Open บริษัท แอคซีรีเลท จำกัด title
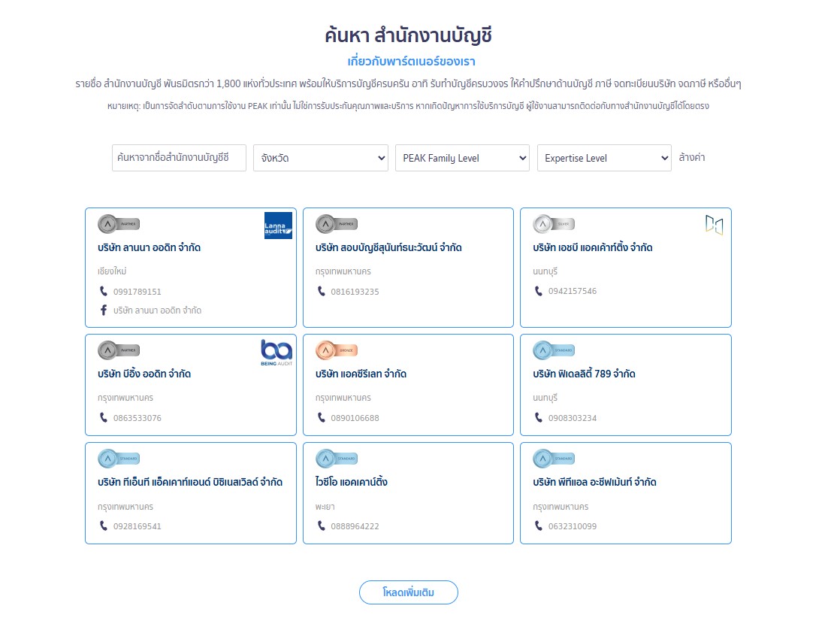Image resolution: width=840 pixels, height=627 pixels. 361,374
